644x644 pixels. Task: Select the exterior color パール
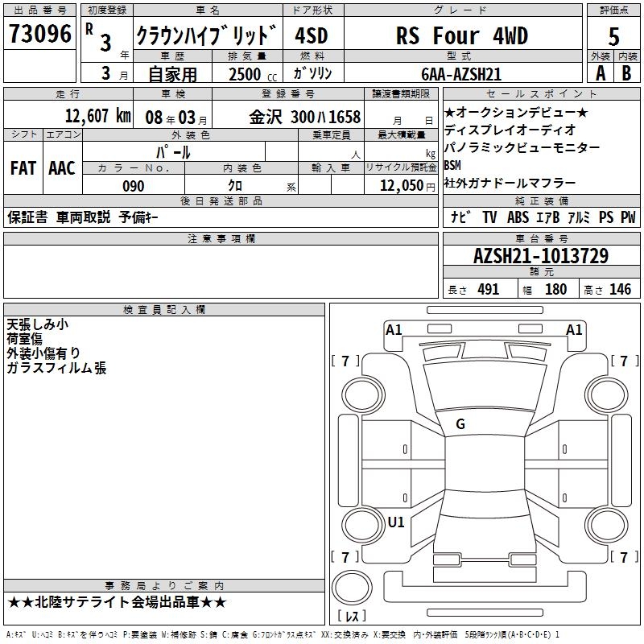pos(173,152)
